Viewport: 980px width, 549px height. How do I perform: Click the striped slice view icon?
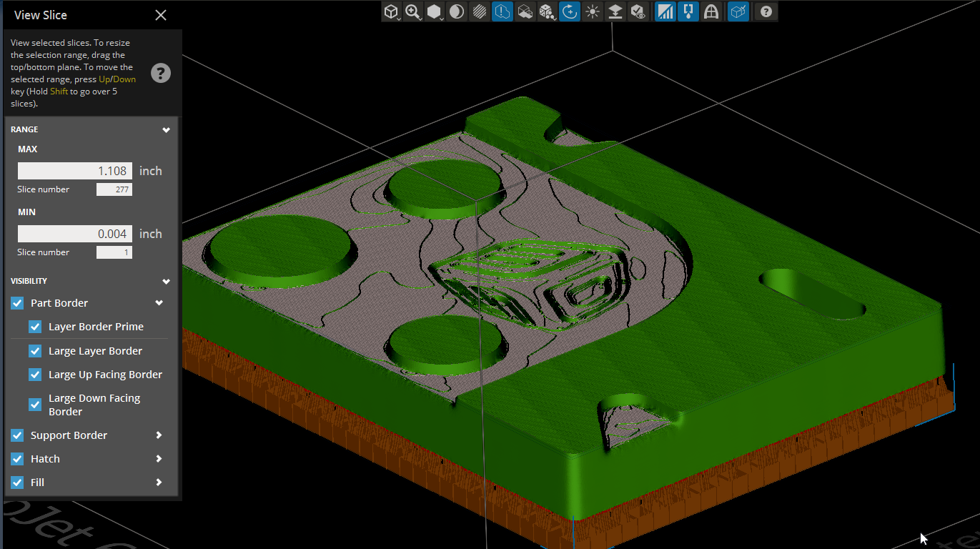480,11
